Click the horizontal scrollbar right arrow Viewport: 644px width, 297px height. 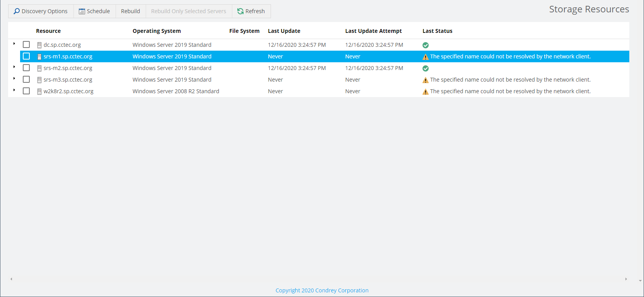point(626,279)
